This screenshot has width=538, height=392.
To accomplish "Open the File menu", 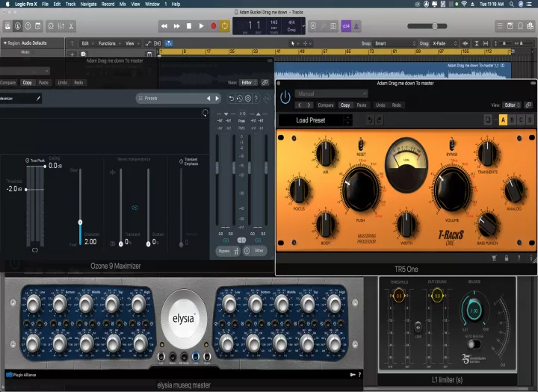I will point(45,4).
